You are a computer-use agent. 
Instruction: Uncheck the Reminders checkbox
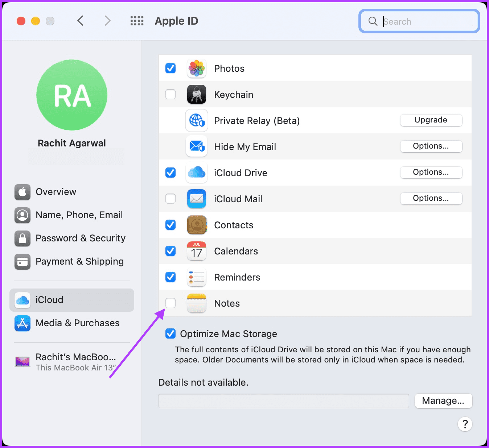pyautogui.click(x=170, y=277)
